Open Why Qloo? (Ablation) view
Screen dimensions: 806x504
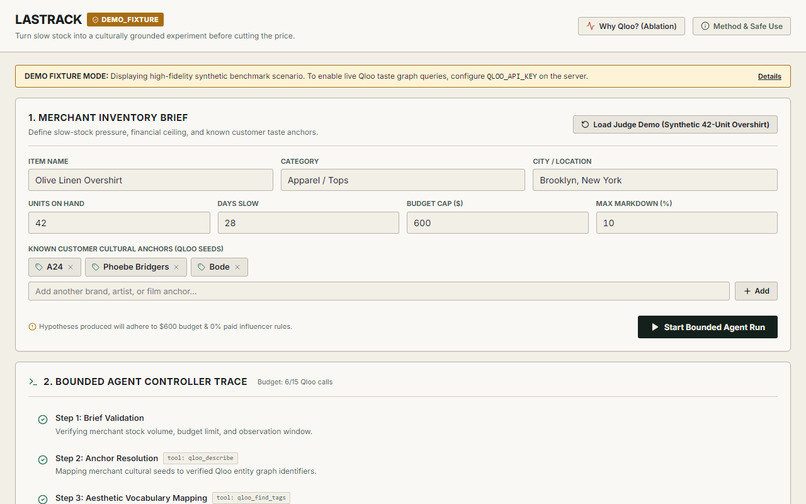(x=631, y=26)
